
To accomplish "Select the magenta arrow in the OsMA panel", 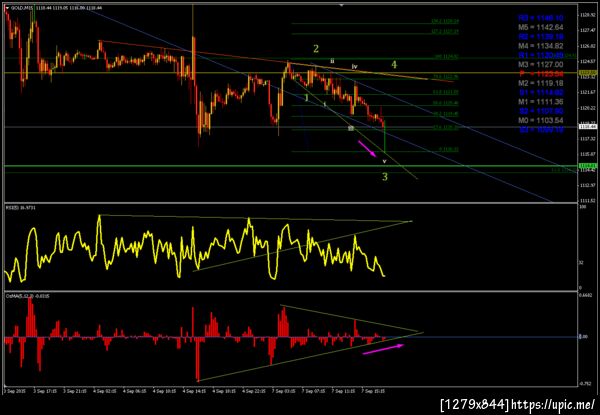I will (383, 349).
